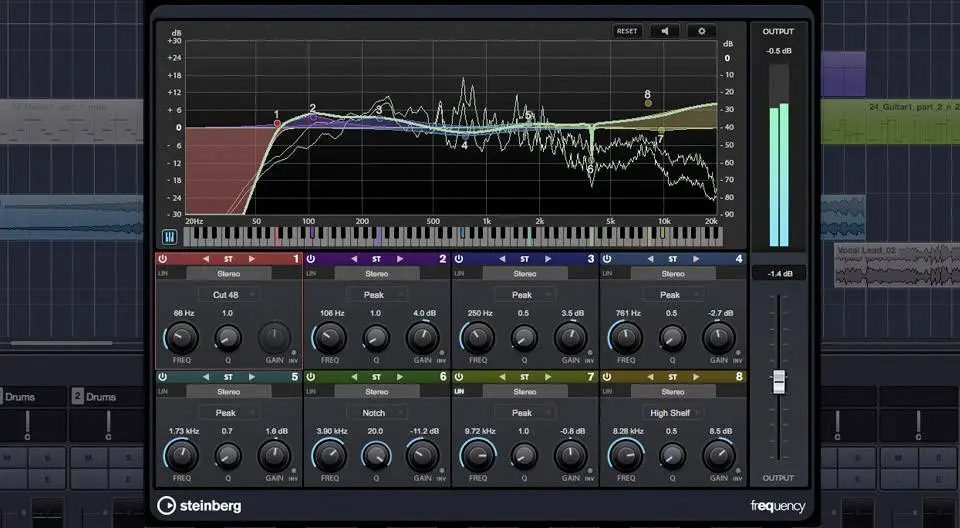Click the ST tab in band 5 header
The height and width of the screenshot is (528, 960).
pos(228,377)
